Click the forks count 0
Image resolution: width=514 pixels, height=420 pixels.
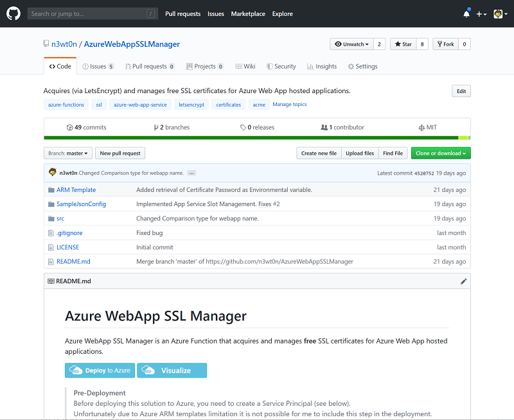pos(464,44)
